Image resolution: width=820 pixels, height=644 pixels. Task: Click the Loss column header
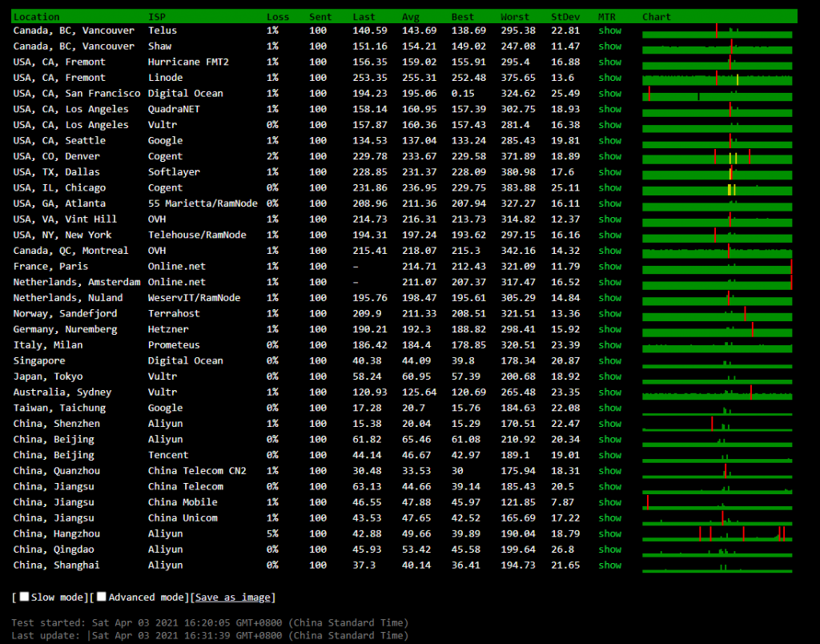point(278,17)
